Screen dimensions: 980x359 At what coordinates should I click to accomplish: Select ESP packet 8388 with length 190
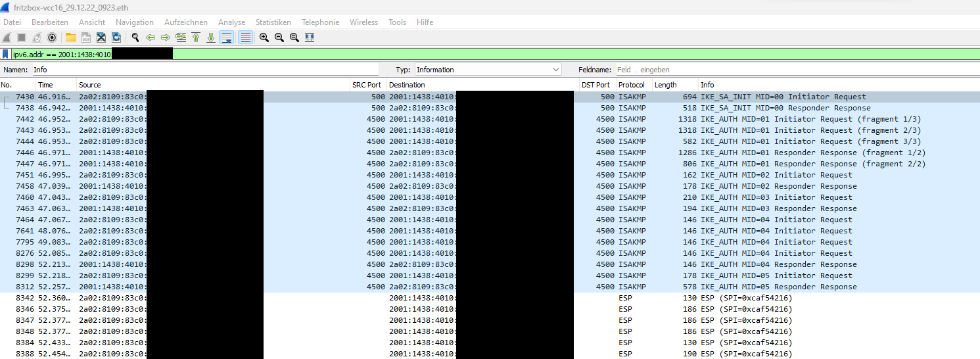[490, 354]
